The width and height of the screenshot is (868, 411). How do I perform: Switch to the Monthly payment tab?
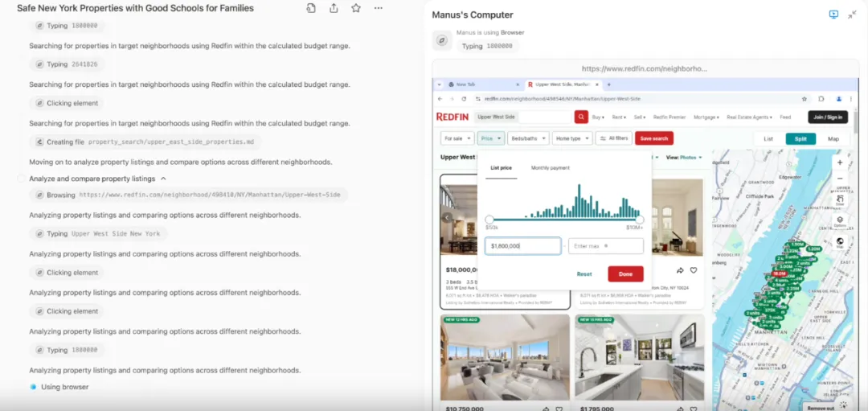pyautogui.click(x=550, y=168)
